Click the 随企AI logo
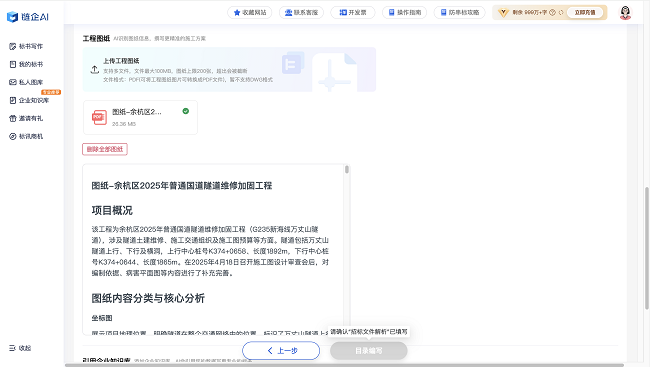This screenshot has width=650, height=367. (x=28, y=17)
